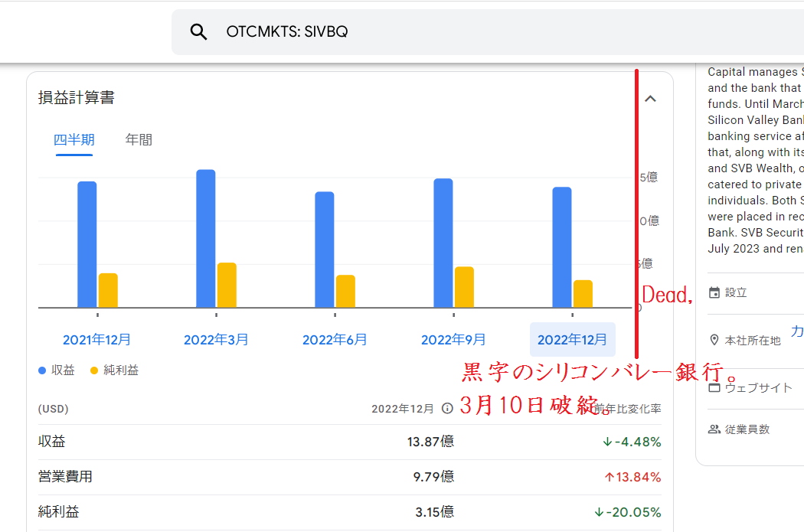The image size is (804, 532).
Task: Select the 2022年12月 period chip
Action: [572, 339]
